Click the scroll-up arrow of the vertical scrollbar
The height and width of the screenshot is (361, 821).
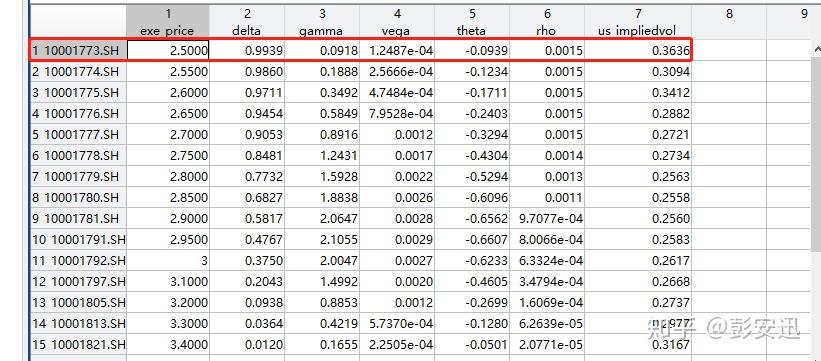816,49
